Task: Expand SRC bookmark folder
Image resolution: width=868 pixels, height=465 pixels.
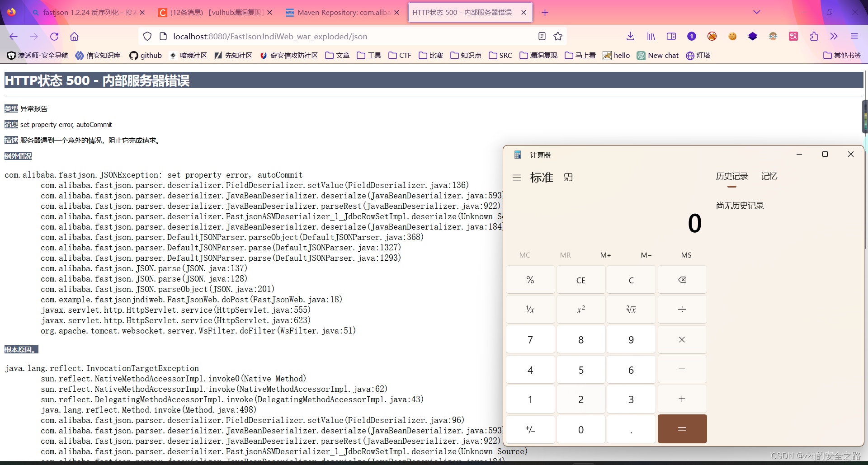Action: [x=500, y=56]
